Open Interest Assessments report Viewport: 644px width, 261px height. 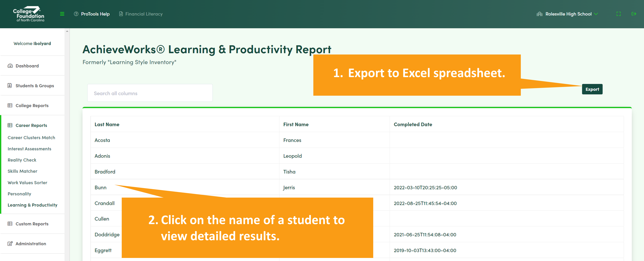click(x=29, y=149)
